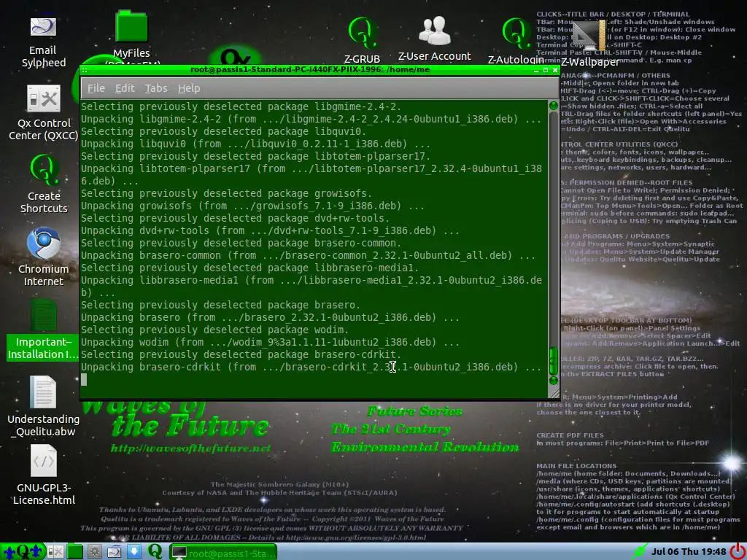Click 'Unpacking libgmime-2.4-2' terminal line

(311, 119)
